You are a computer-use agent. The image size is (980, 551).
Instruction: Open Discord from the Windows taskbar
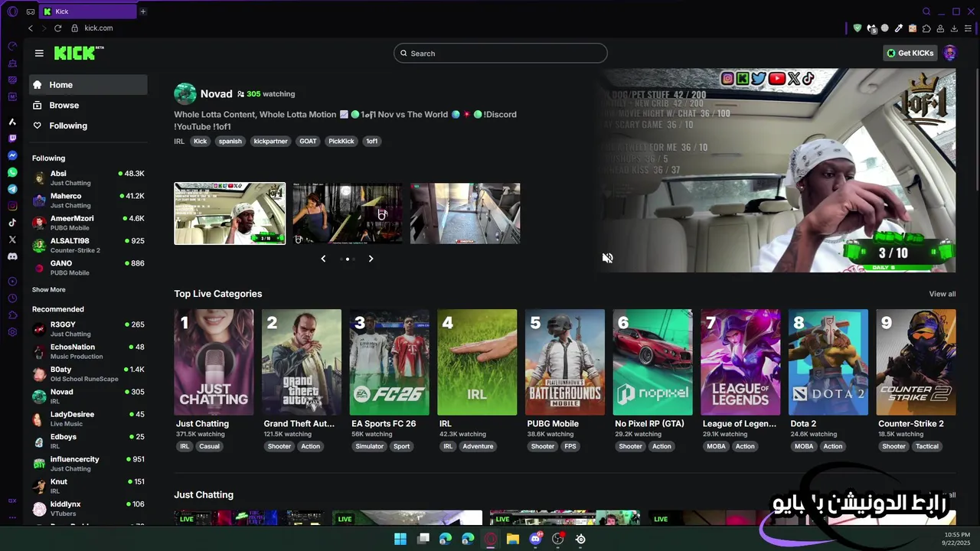click(535, 539)
